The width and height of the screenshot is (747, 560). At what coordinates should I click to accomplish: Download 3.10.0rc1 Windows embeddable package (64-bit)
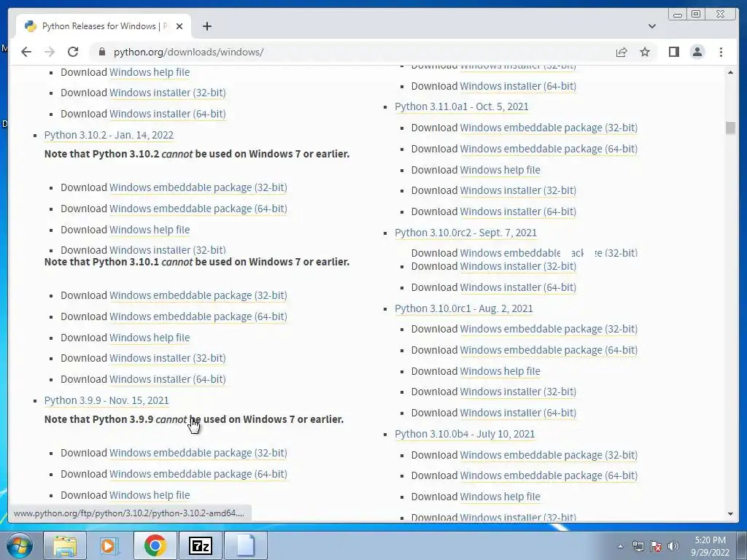tap(549, 350)
